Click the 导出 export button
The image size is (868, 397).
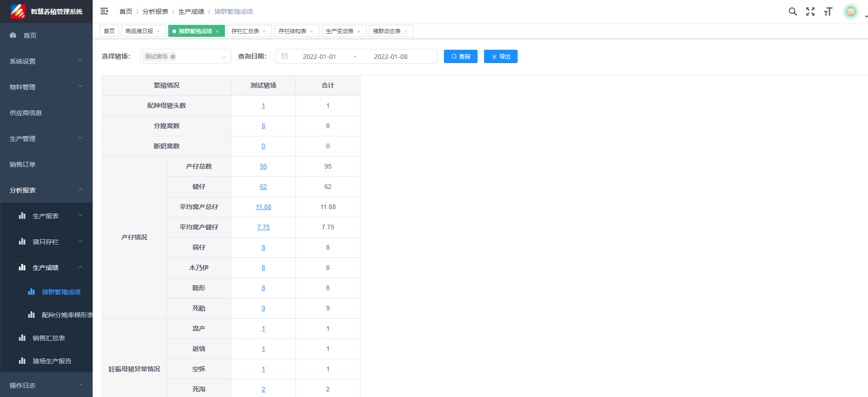click(501, 56)
